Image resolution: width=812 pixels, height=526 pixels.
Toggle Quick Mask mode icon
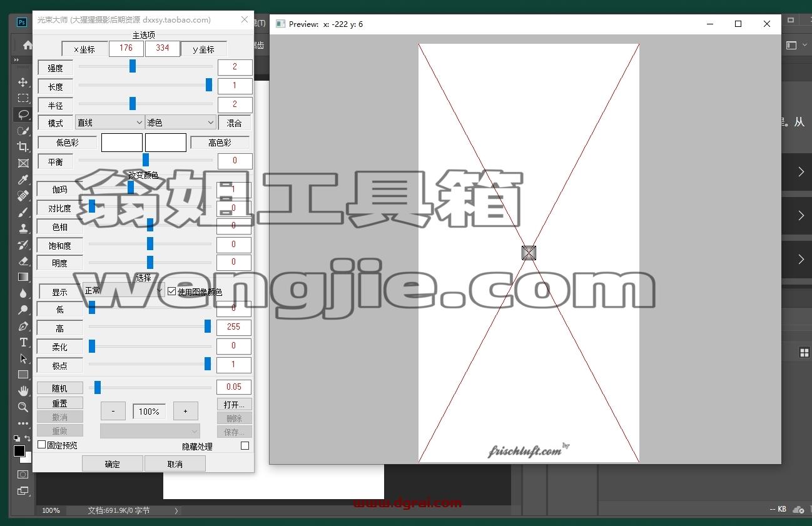coord(23,474)
